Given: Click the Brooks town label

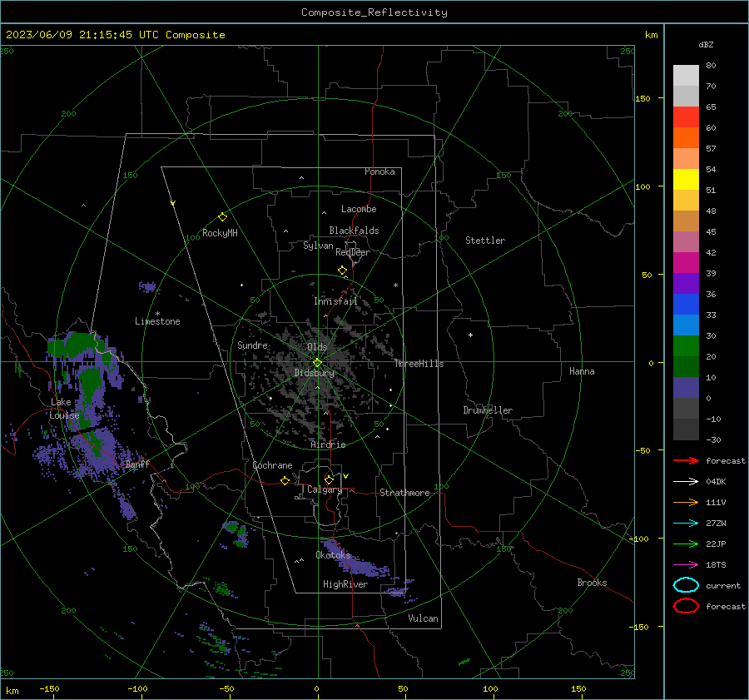Looking at the screenshot, I should point(592,583).
